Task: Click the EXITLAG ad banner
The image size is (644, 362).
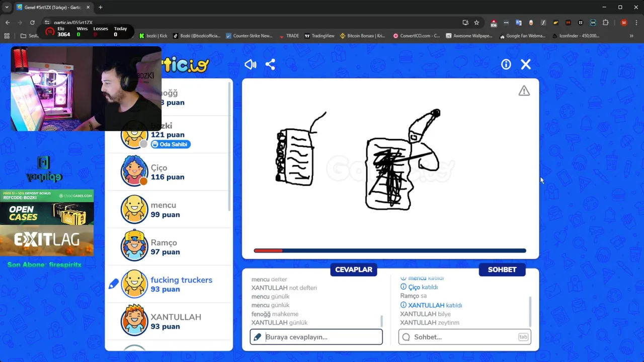Action: point(47,240)
